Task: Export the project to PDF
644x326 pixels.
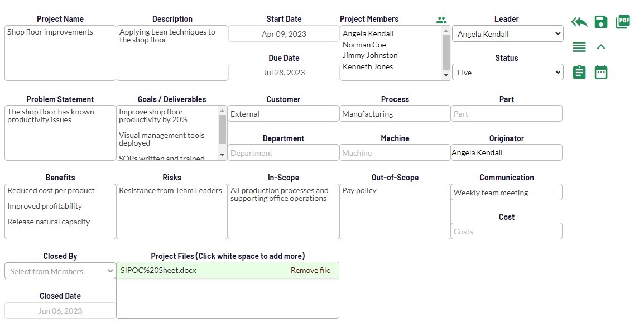Action: click(623, 22)
